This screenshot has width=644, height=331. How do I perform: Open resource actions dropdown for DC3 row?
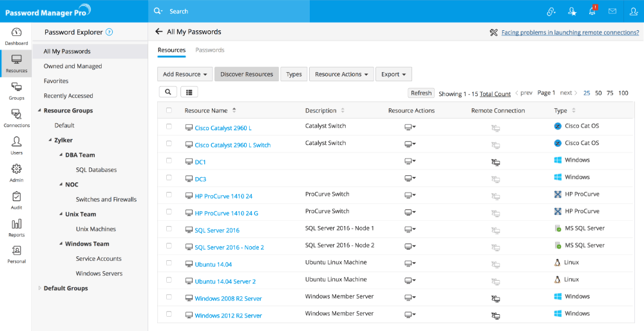pyautogui.click(x=410, y=178)
